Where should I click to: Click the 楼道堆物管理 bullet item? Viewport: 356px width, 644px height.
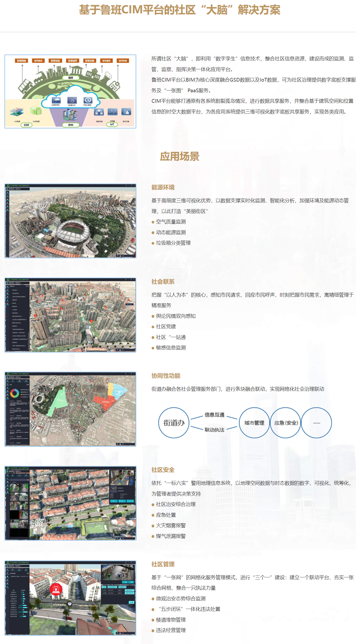click(x=169, y=620)
